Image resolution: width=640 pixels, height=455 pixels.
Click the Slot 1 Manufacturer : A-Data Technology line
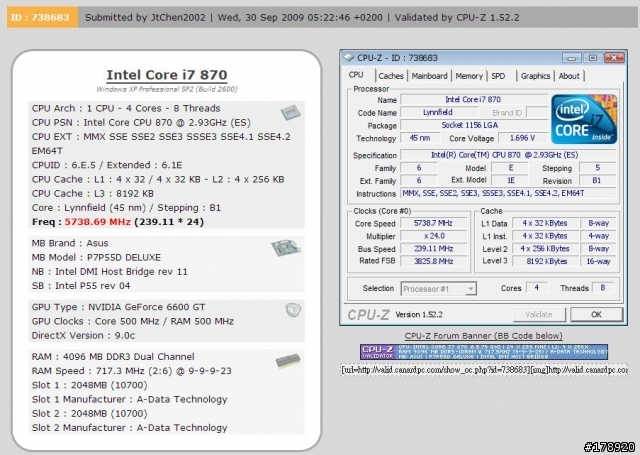(129, 400)
